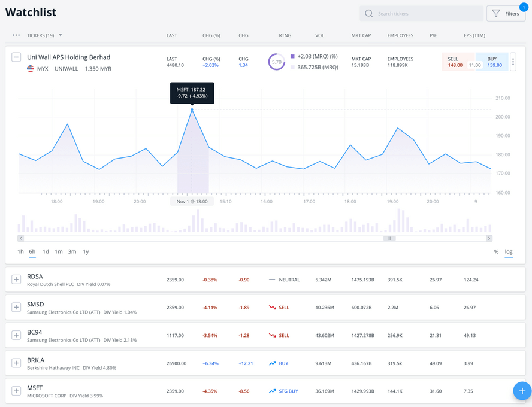Click the Malaysia flag icon by MYX
The image size is (532, 407).
coord(31,69)
